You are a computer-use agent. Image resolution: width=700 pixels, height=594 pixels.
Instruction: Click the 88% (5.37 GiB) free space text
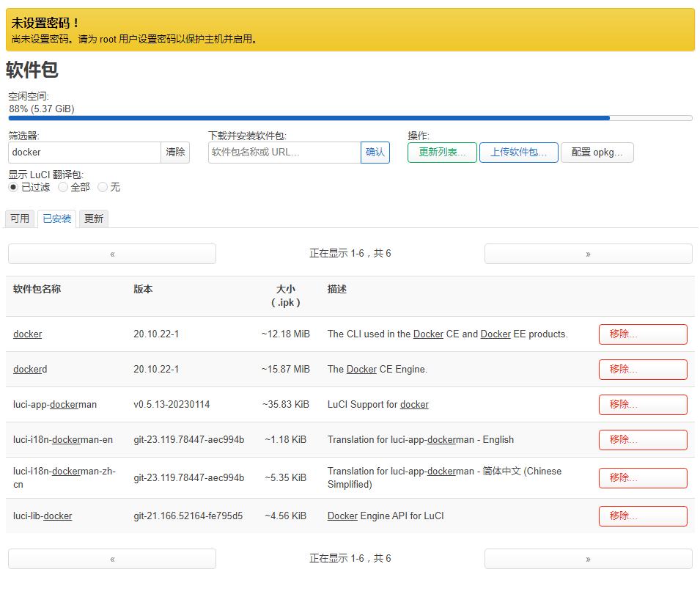click(x=42, y=109)
